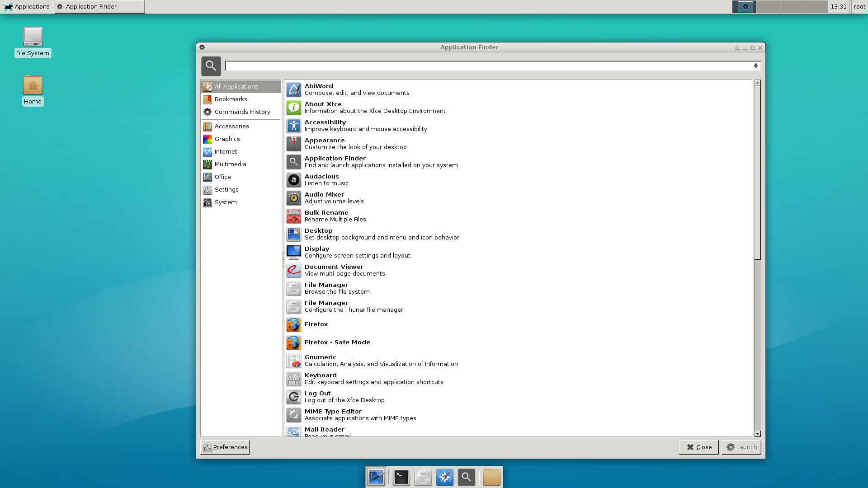The height and width of the screenshot is (488, 868).
Task: Open the app finder magnifier in dock
Action: point(467,477)
